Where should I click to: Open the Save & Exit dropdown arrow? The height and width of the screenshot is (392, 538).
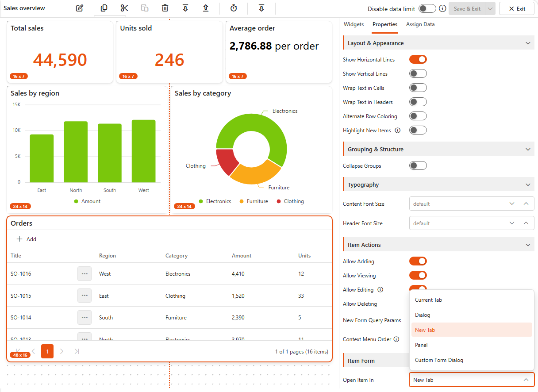(x=489, y=8)
